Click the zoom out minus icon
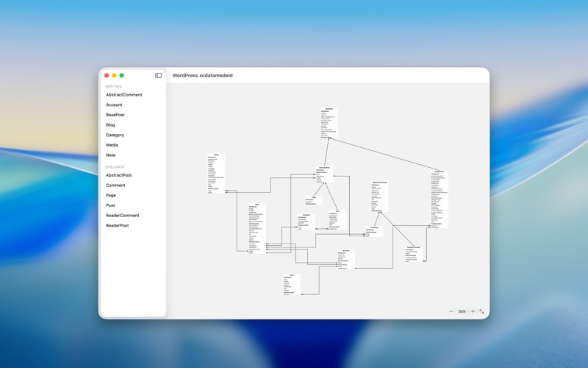Screen dimensions: 588x368 [x=451, y=311]
